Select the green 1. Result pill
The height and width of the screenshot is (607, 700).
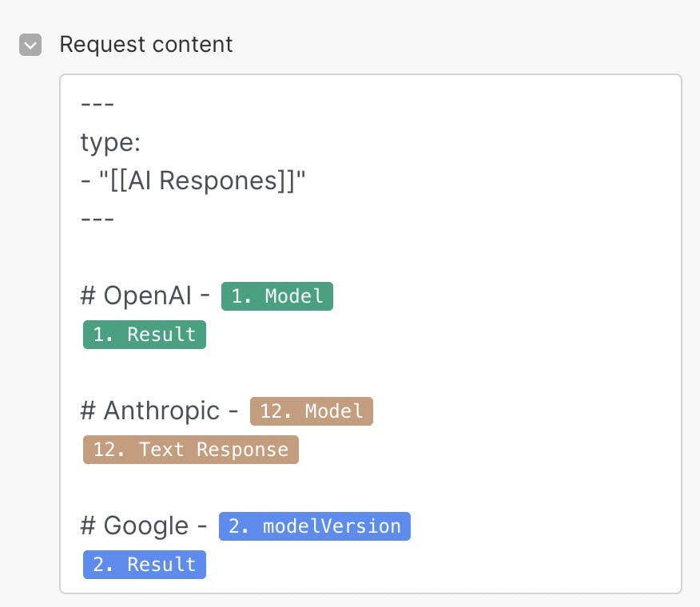[145, 335]
